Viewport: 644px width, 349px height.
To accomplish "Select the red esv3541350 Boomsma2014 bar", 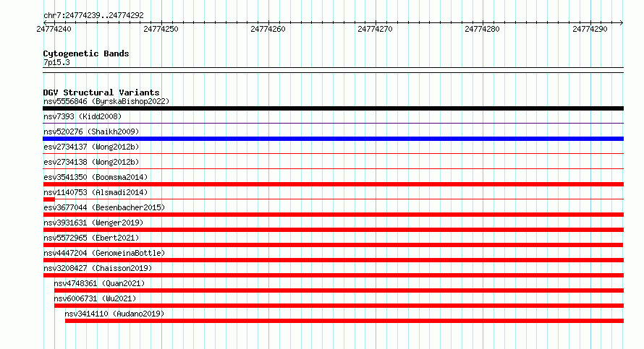I will pos(333,184).
